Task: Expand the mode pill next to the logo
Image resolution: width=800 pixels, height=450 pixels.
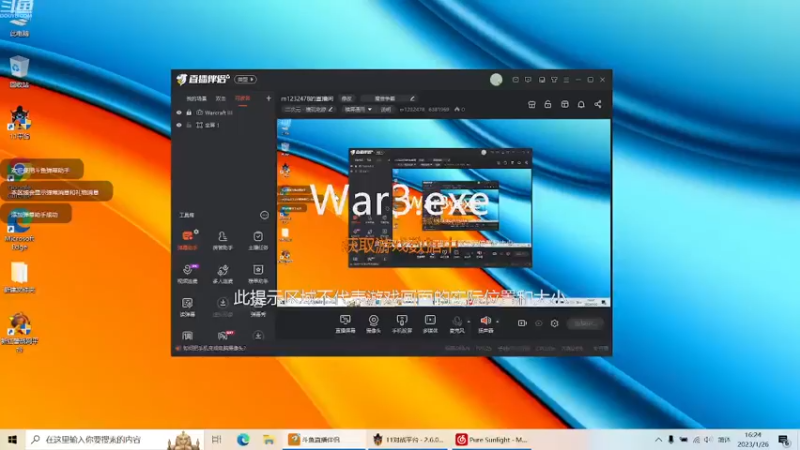Action: pyautogui.click(x=245, y=80)
